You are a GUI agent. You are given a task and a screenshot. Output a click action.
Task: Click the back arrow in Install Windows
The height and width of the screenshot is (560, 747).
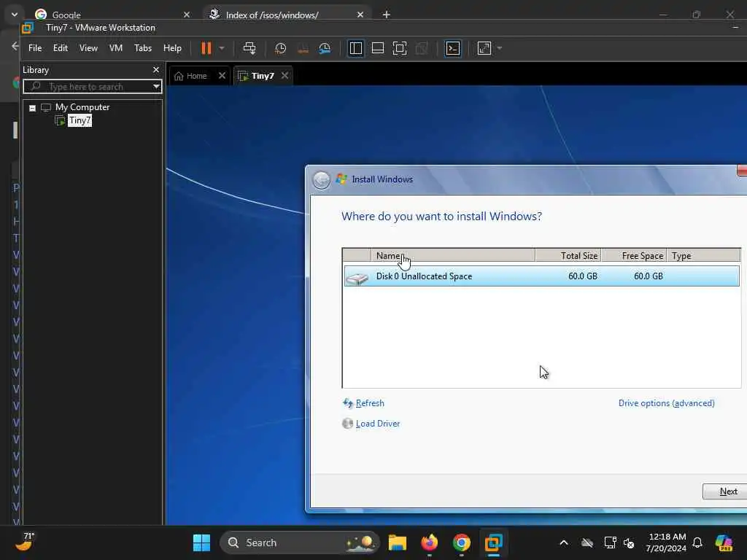click(321, 180)
